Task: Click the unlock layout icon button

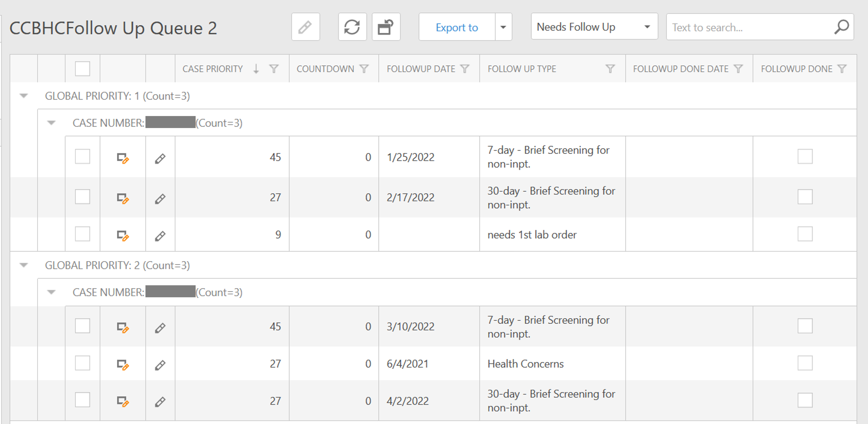Action: [x=386, y=27]
